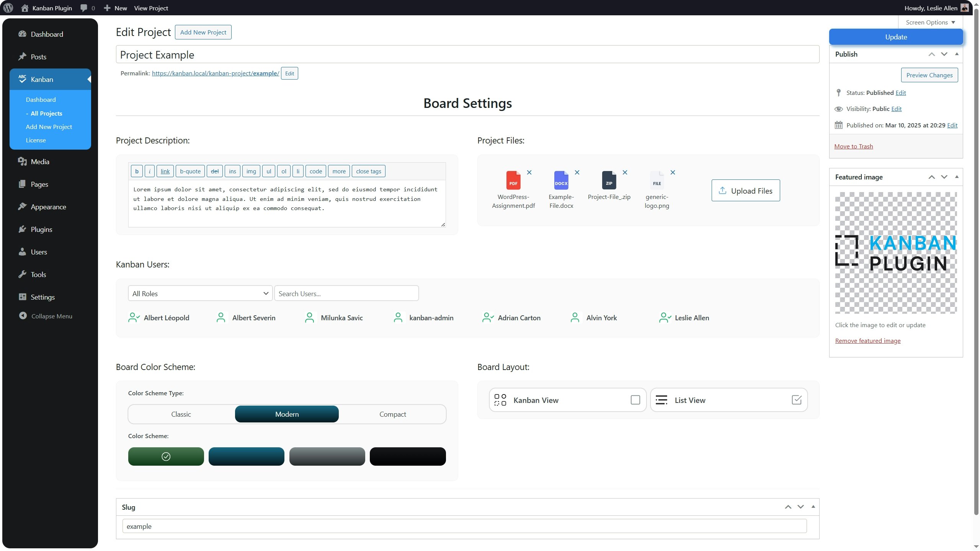
Task: Insert an image tag via img button
Action: pos(251,171)
